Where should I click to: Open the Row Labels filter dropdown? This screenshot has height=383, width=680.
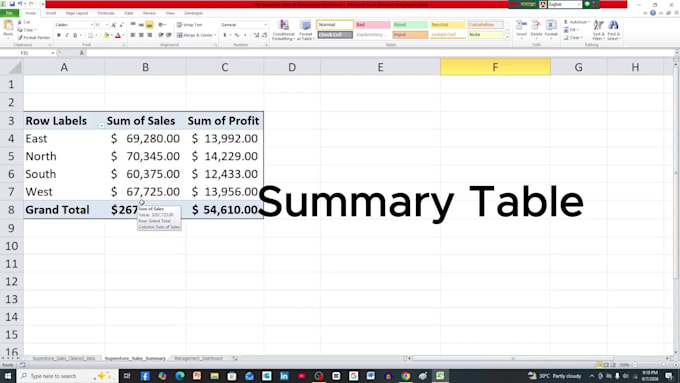(x=101, y=126)
